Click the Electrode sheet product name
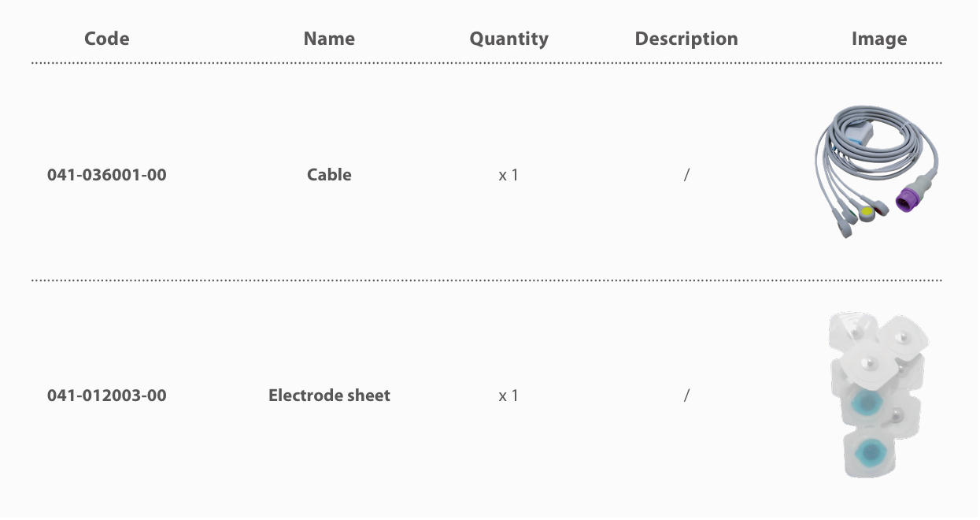This screenshot has width=980, height=520. [329, 396]
